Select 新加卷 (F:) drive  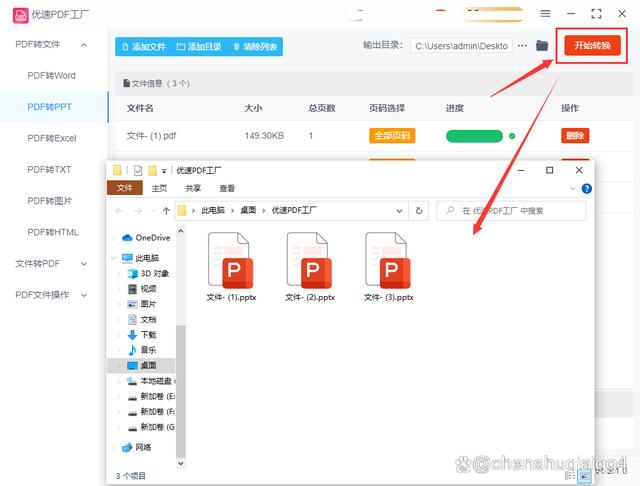[x=151, y=412]
